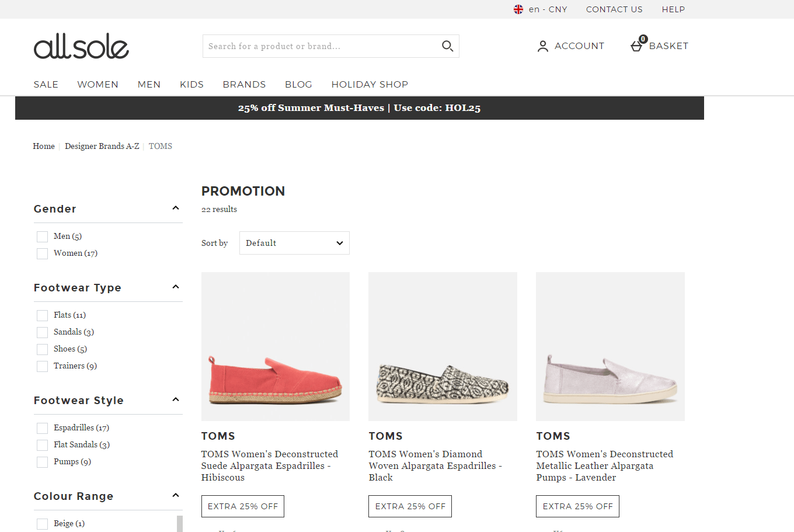The width and height of the screenshot is (794, 532).
Task: Click the Colour Range list scrollbar
Action: pyautogui.click(x=180, y=524)
